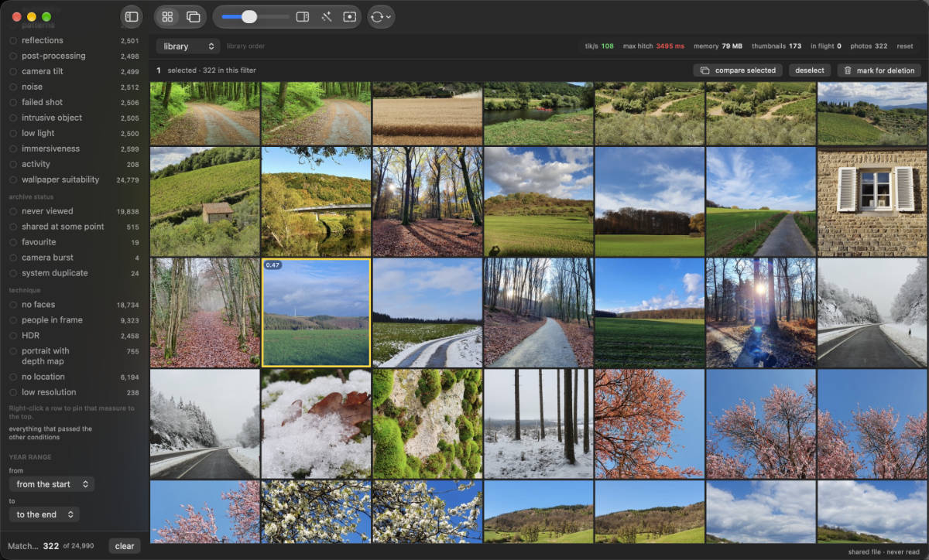Open the selected yellow-bordered field photo

click(317, 312)
